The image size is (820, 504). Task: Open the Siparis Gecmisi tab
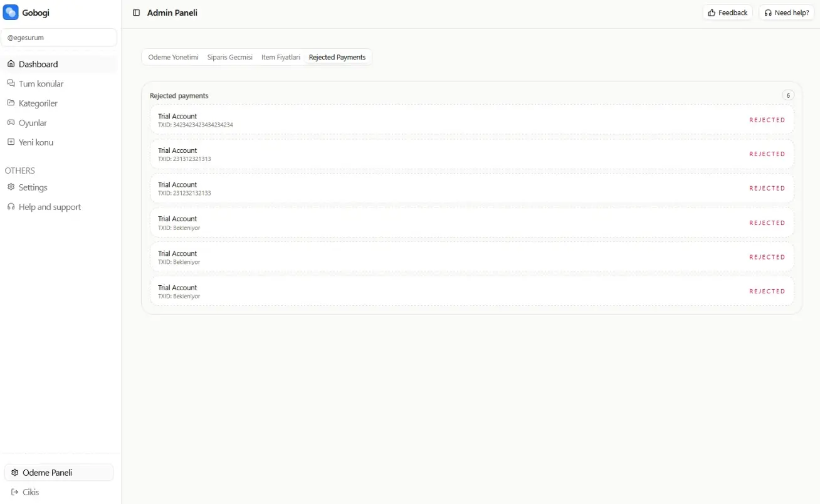coord(230,57)
